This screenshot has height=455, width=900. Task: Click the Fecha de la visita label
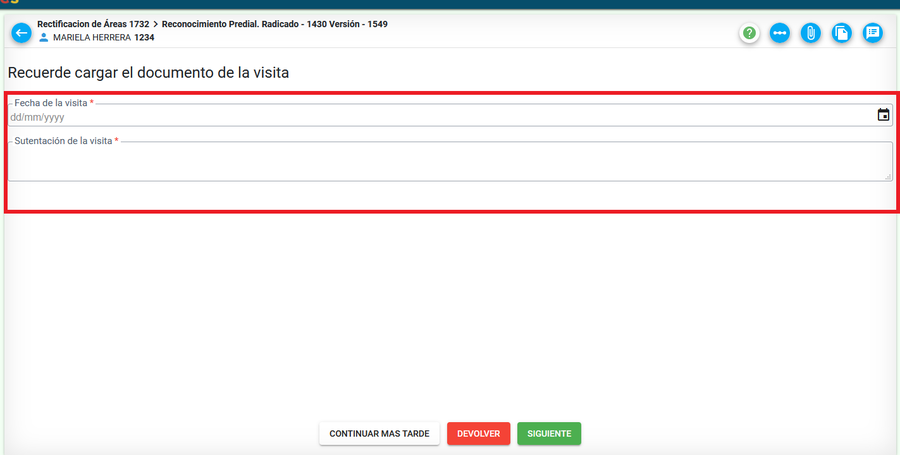(x=51, y=103)
